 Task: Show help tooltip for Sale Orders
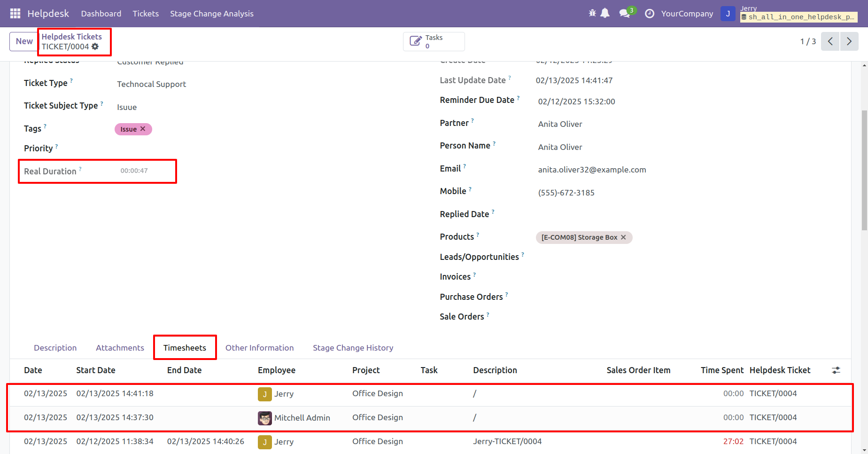[x=488, y=314]
